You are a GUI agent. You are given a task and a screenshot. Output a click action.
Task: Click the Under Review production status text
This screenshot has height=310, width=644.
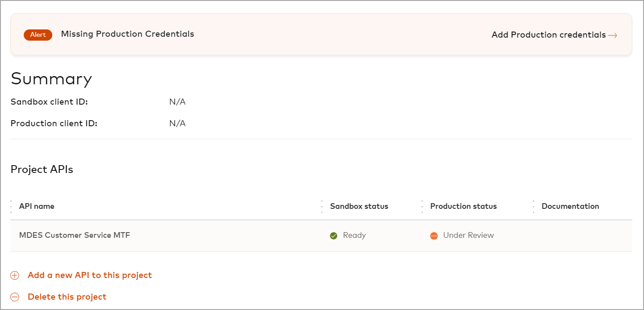click(x=468, y=235)
